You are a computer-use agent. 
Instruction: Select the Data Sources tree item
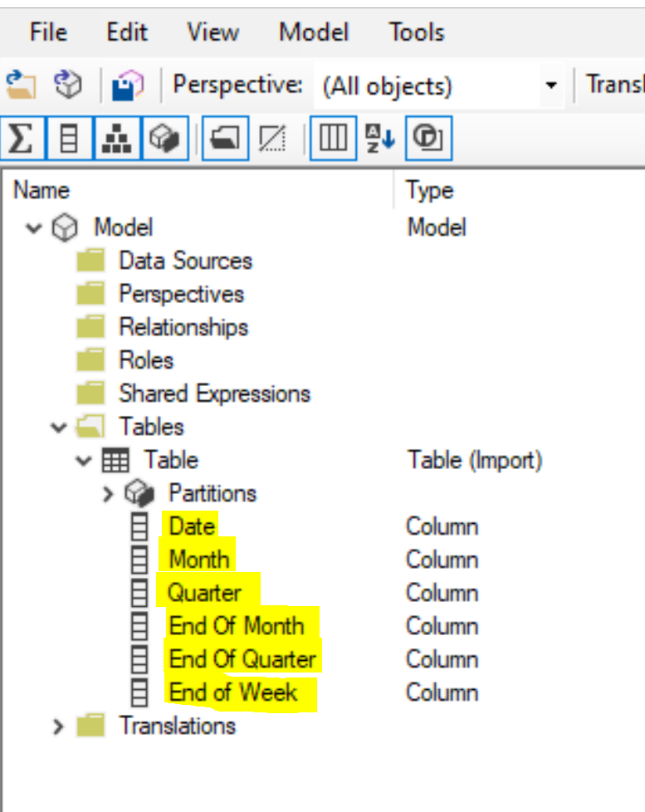click(x=185, y=261)
